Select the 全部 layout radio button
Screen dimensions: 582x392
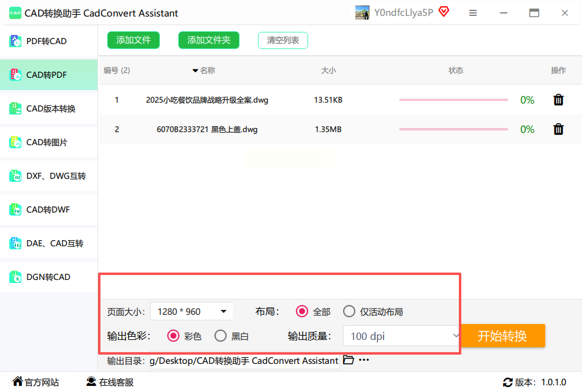302,311
